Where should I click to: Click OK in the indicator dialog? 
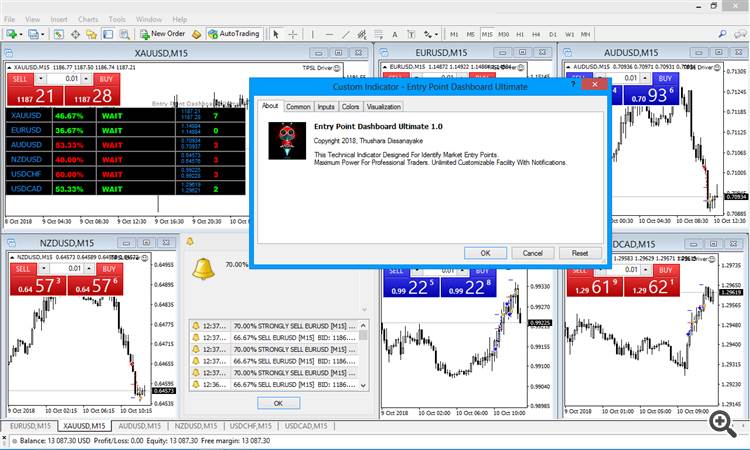point(485,253)
